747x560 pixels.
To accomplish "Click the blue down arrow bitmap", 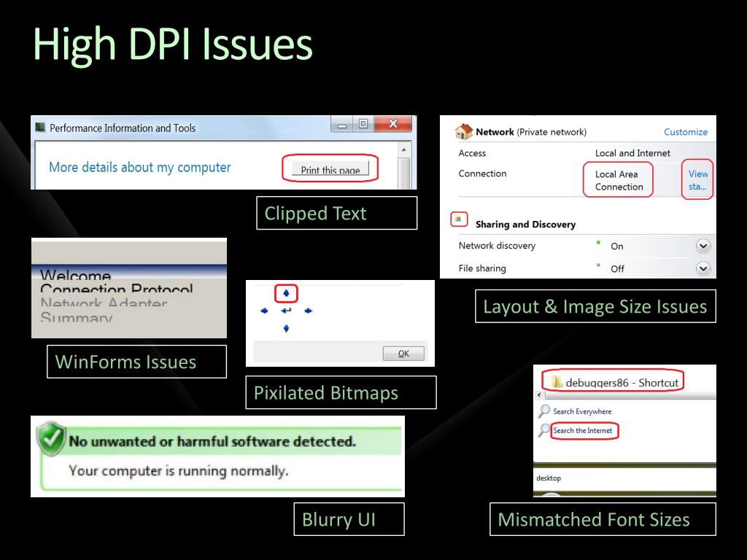I will (x=286, y=328).
